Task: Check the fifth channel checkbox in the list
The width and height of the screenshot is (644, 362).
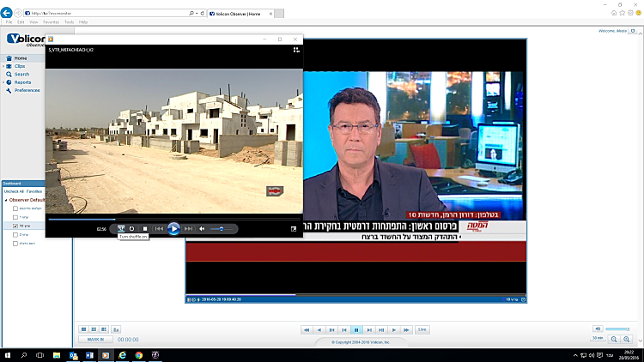Action: click(x=15, y=244)
